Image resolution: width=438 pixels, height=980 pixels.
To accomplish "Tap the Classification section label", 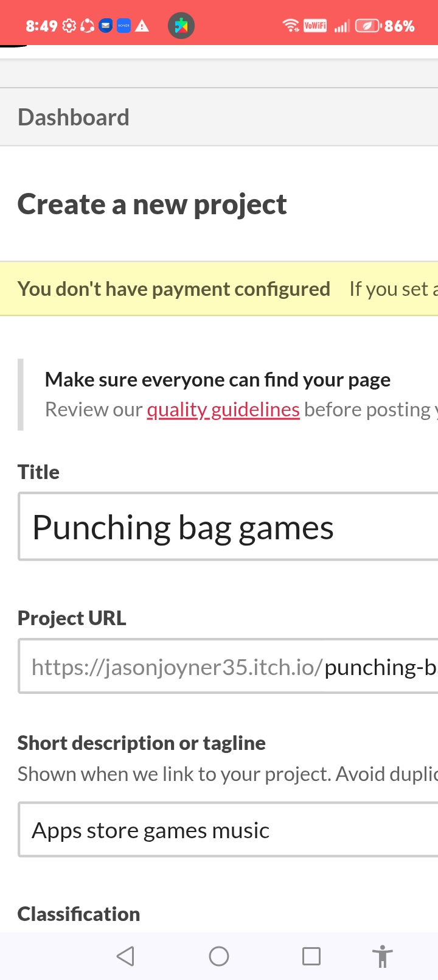I will pos(78,914).
